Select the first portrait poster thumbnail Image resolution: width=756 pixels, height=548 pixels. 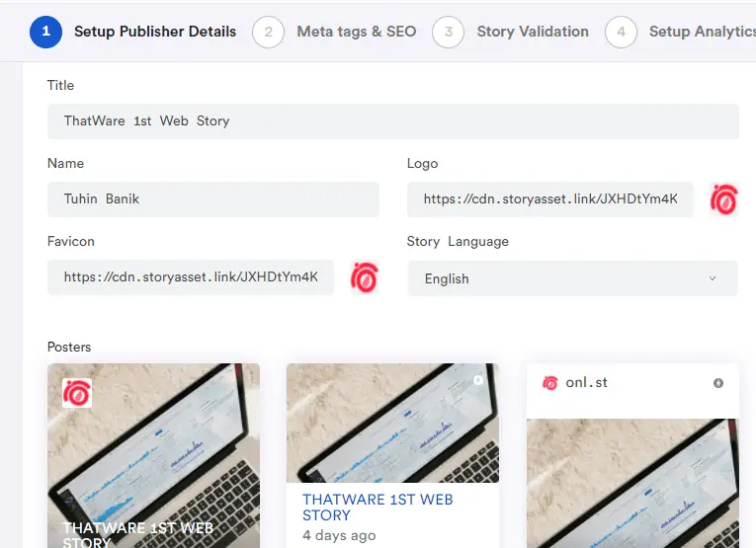(153, 455)
